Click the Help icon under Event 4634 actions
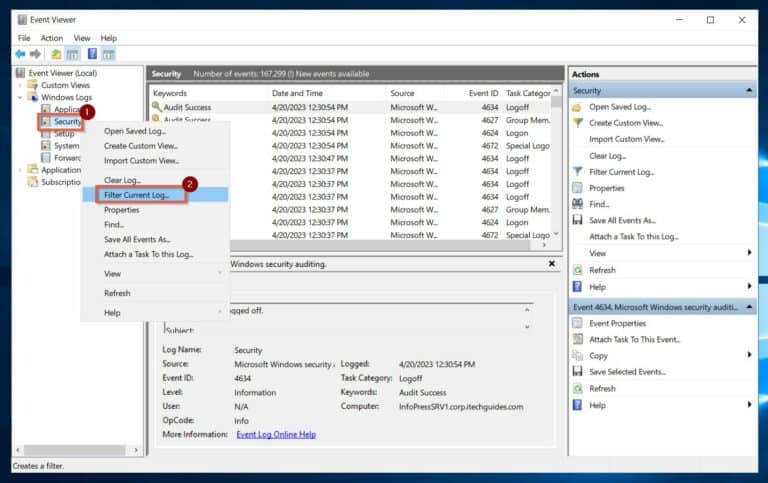Viewport: 768px width, 483px height. 577,405
